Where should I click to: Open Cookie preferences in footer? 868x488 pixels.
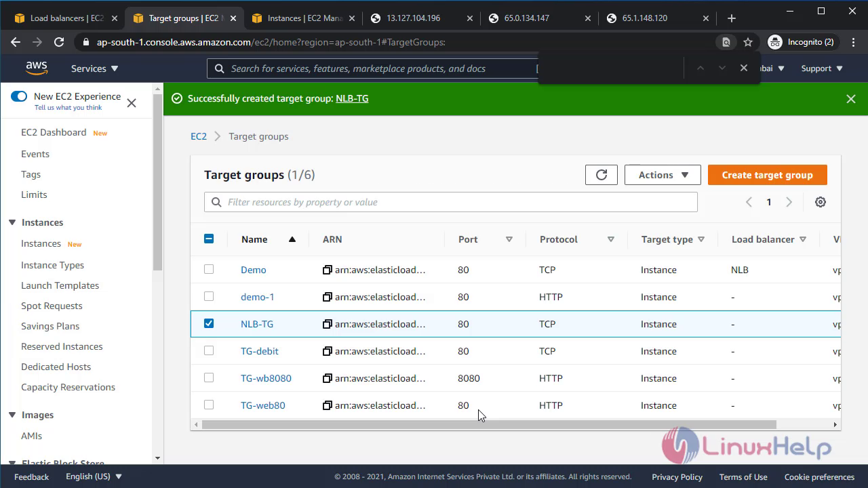[x=819, y=476]
